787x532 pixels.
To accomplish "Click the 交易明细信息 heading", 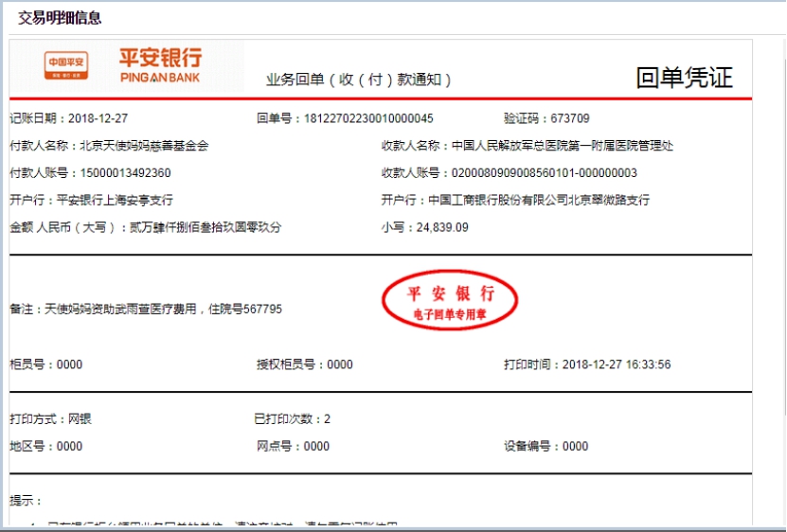I will [x=60, y=18].
